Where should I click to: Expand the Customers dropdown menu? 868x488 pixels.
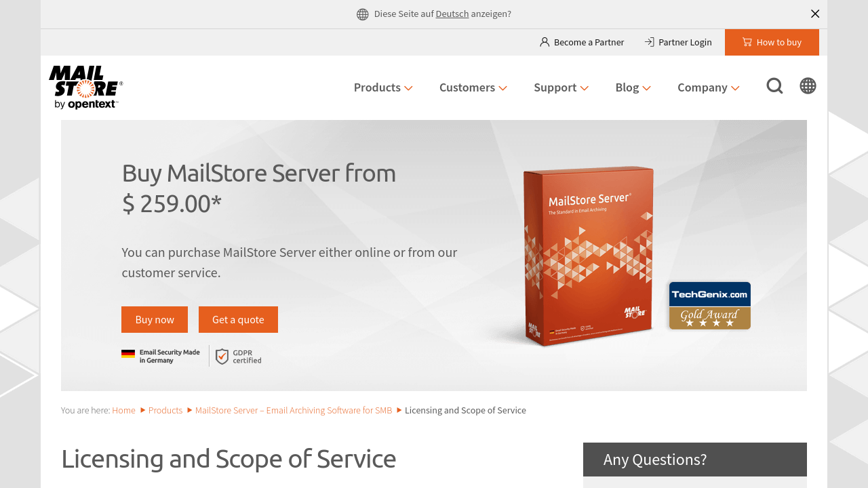[473, 87]
